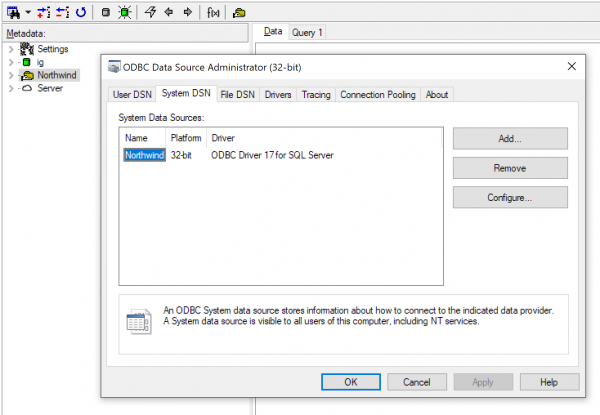Open the Connection Pooling tab

[378, 94]
